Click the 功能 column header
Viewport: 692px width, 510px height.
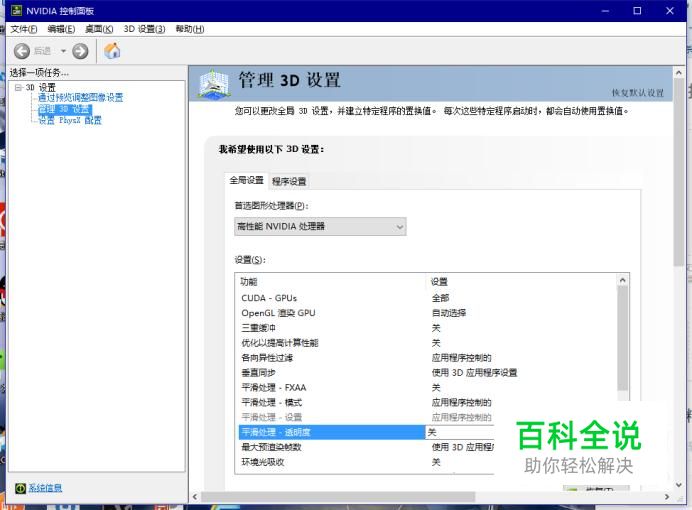click(x=331, y=281)
